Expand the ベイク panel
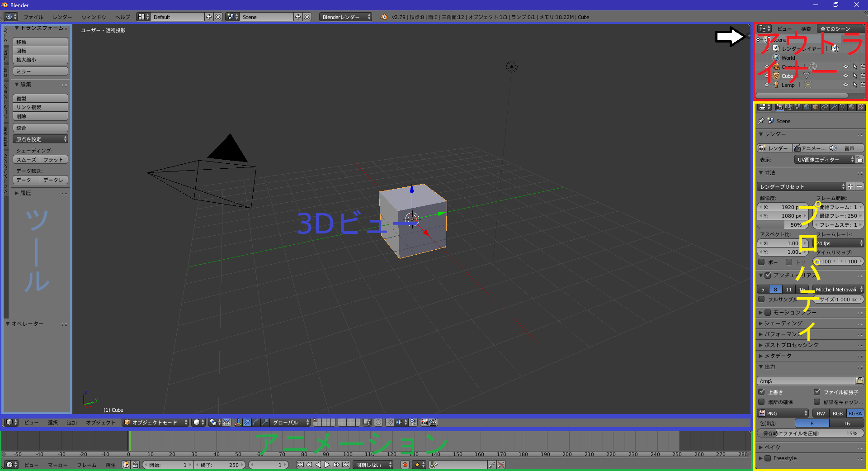Viewport: 868px width, 471px height. coord(772,447)
